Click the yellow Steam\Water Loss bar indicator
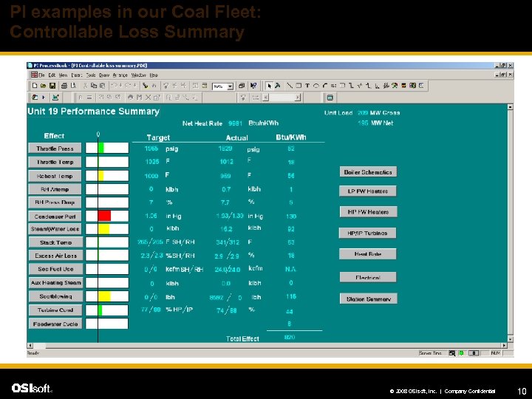 (103, 228)
